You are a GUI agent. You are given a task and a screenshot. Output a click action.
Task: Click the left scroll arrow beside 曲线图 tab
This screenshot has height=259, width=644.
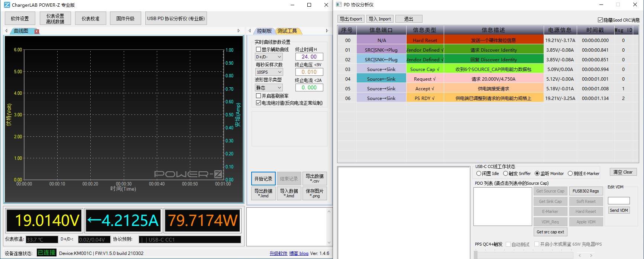click(x=6, y=31)
